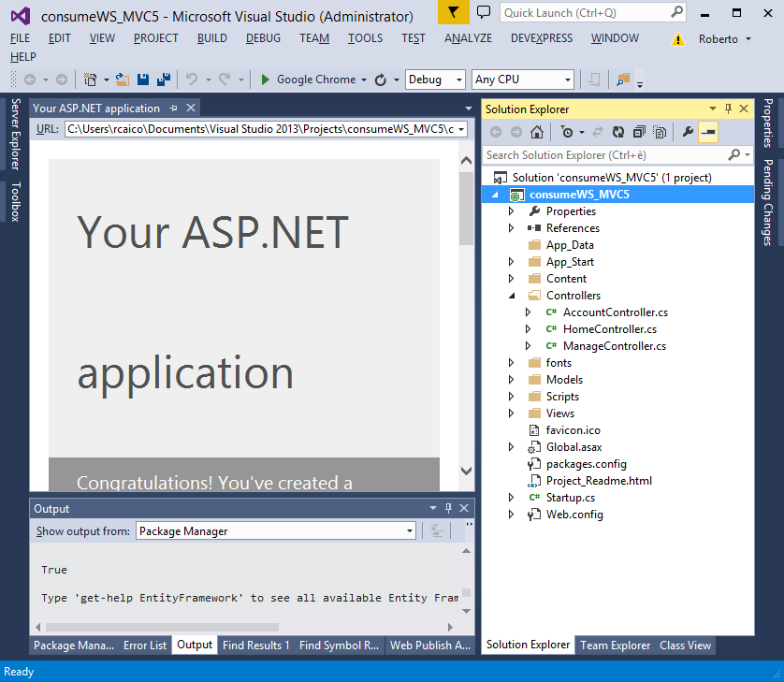Click the Output panel horizontal scrollbar thumb
This screenshot has height=682, width=784.
pos(162,627)
